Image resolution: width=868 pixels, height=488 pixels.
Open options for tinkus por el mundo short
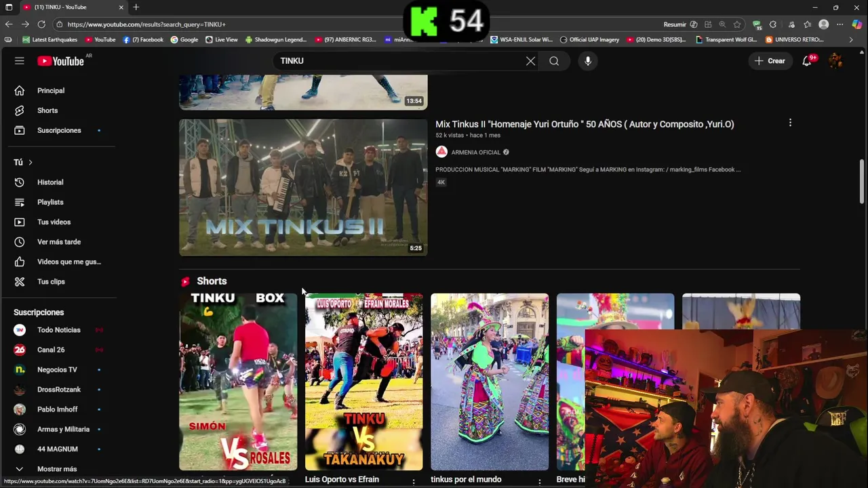540,481
